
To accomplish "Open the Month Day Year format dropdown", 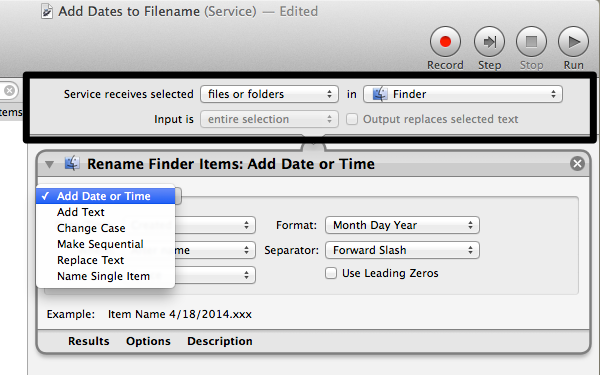I will pos(402,225).
